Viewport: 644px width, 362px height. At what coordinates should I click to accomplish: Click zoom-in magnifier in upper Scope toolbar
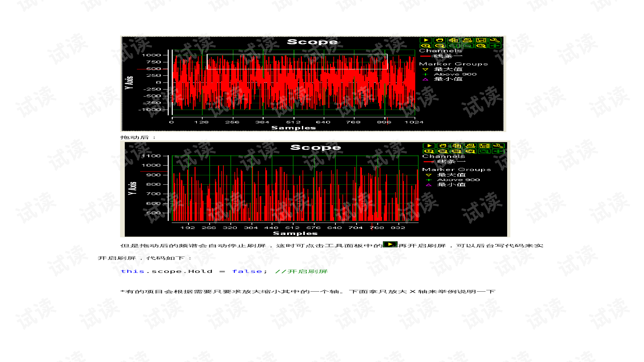point(426,46)
